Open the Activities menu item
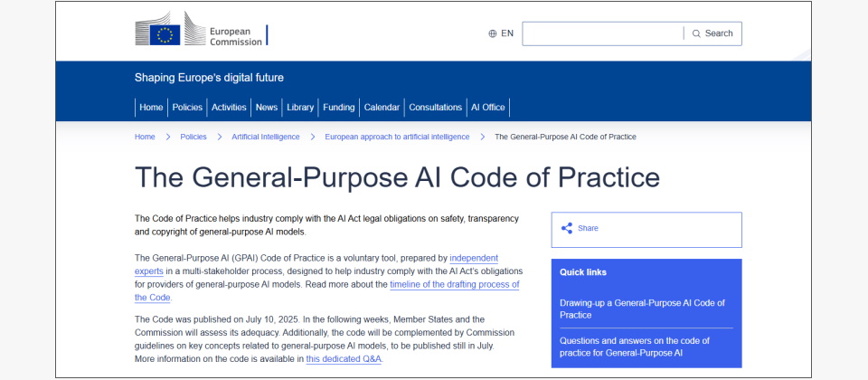This screenshot has height=380, width=868. pos(229,108)
